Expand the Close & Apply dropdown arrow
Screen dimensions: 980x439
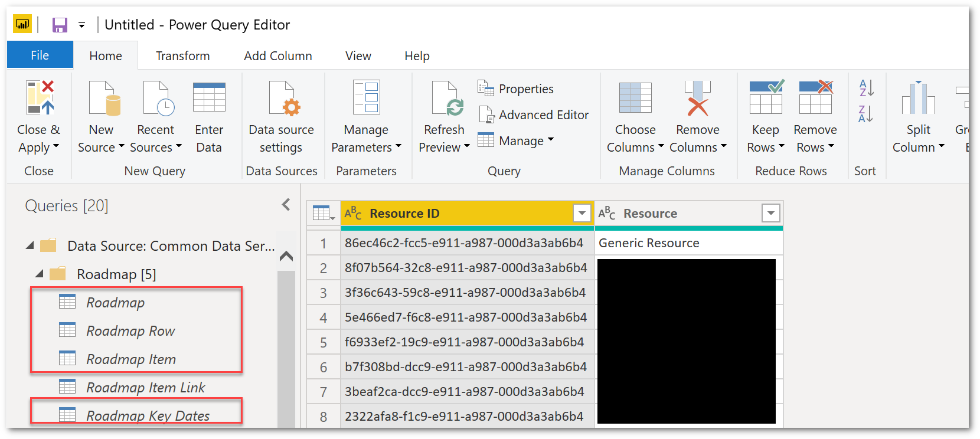[x=56, y=146]
